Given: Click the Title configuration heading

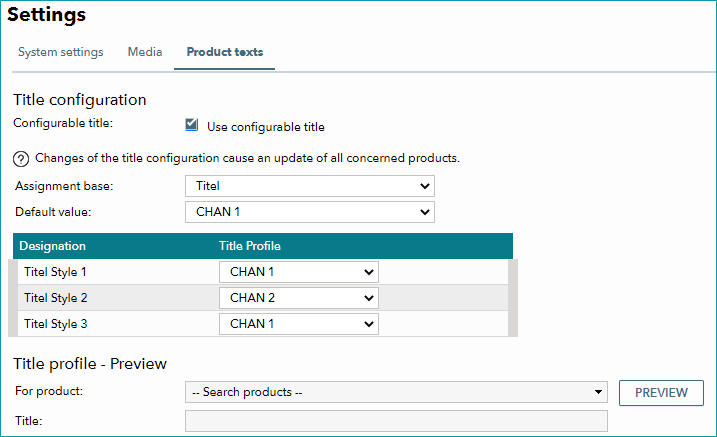Looking at the screenshot, I should pyautogui.click(x=80, y=100).
